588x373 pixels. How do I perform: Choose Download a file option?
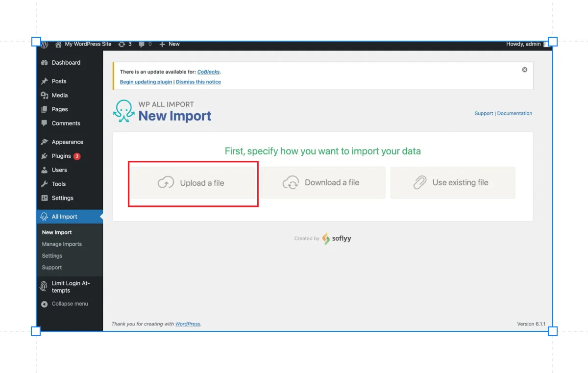point(323,183)
